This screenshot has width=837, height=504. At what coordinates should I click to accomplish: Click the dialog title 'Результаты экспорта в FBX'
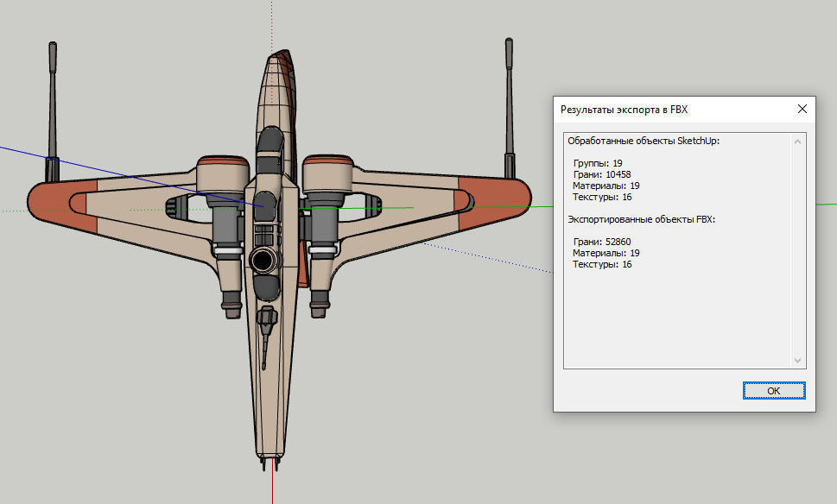click(x=624, y=110)
